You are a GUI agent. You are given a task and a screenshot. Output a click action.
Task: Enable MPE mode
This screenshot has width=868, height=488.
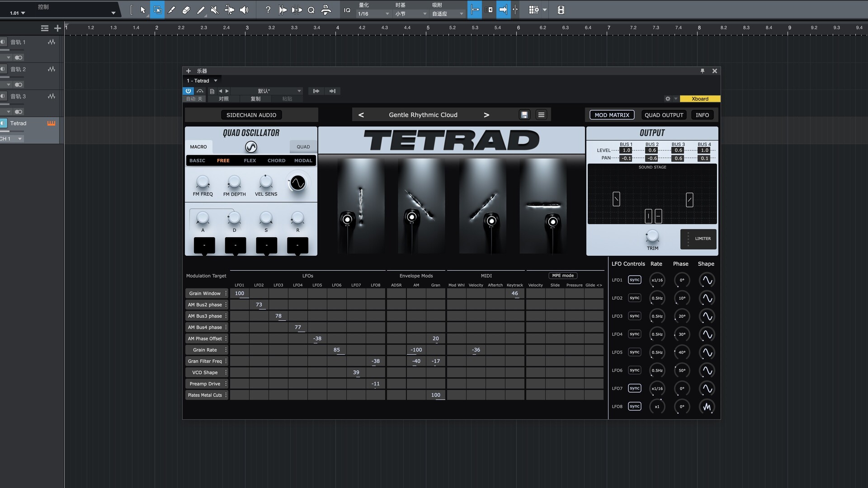[563, 276]
